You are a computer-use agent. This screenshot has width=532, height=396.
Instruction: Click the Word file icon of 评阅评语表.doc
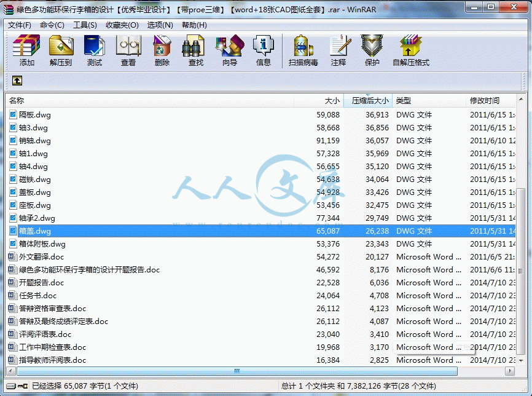pos(12,334)
